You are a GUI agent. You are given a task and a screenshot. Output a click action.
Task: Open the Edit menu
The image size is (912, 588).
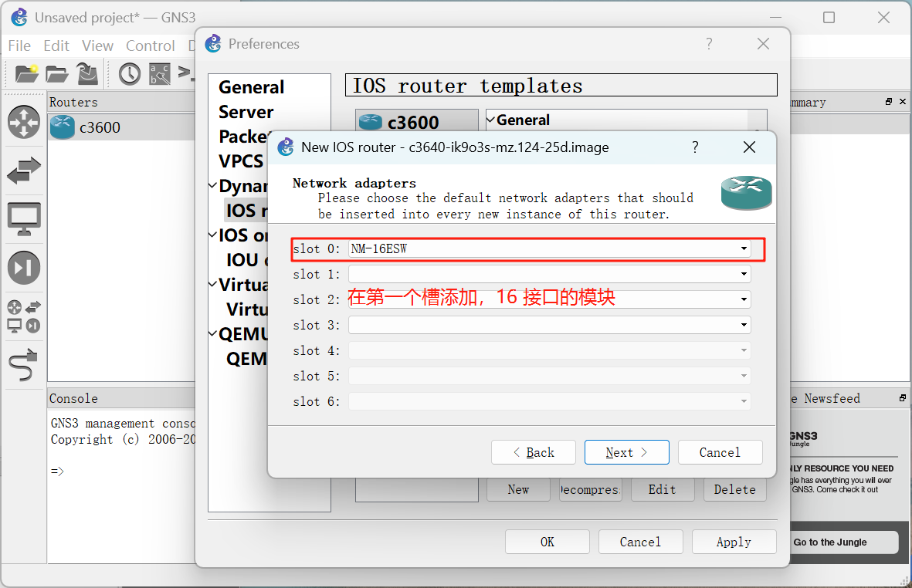click(56, 46)
